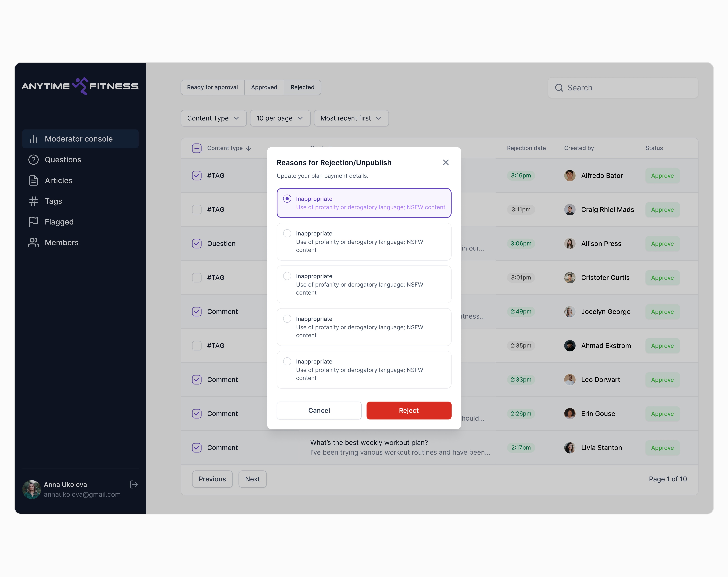Screen dimensions: 728x577
Task: Switch to the Approved tab
Action: tap(264, 87)
